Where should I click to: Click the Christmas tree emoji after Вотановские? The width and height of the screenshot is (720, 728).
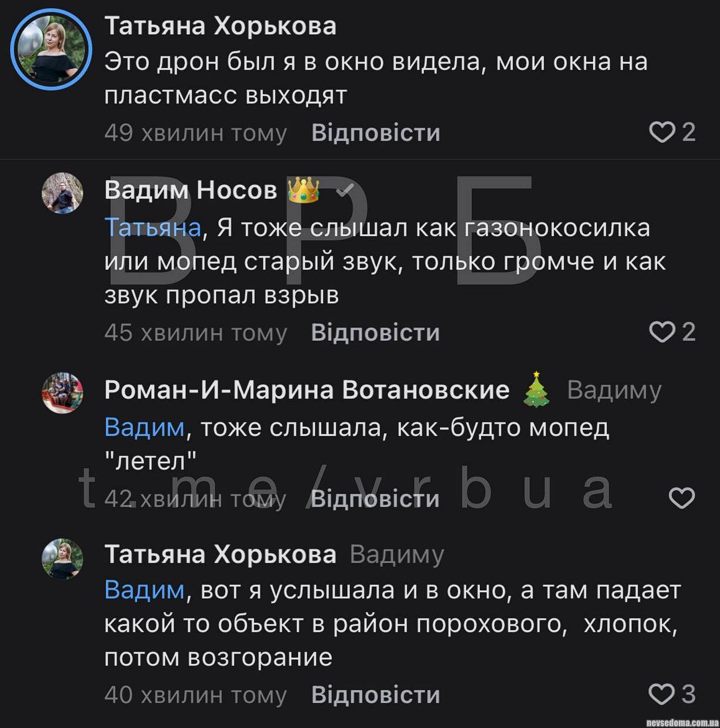[x=536, y=390]
